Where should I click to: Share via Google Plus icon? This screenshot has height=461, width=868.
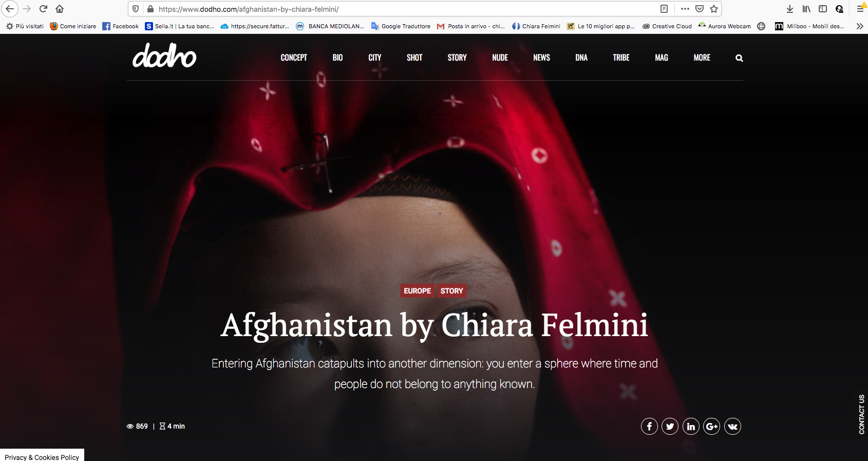click(711, 426)
